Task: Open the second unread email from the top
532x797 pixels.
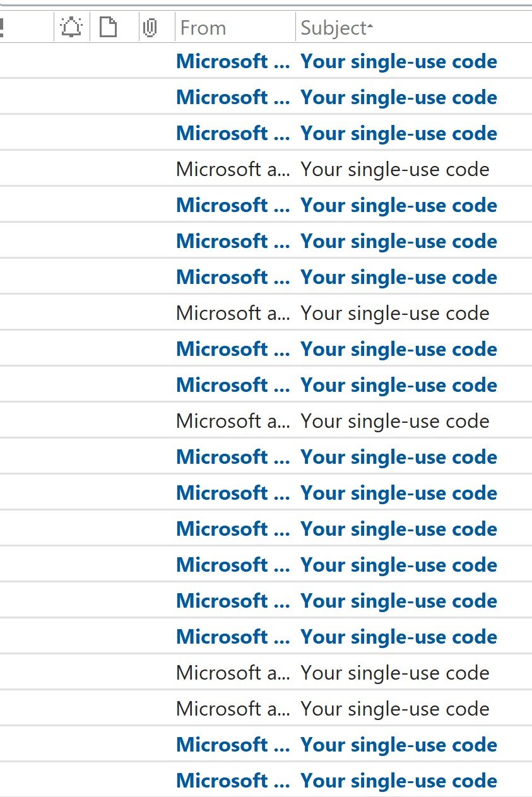Action: [x=266, y=97]
